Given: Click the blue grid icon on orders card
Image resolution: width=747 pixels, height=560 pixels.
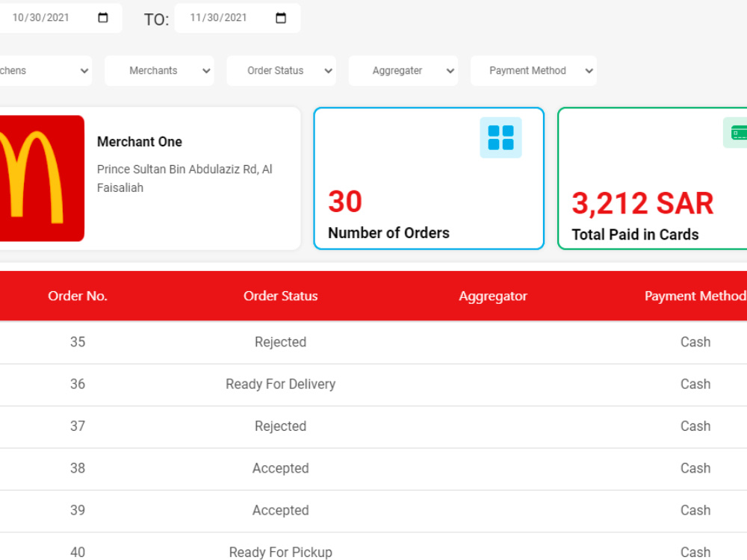Looking at the screenshot, I should 500,137.
